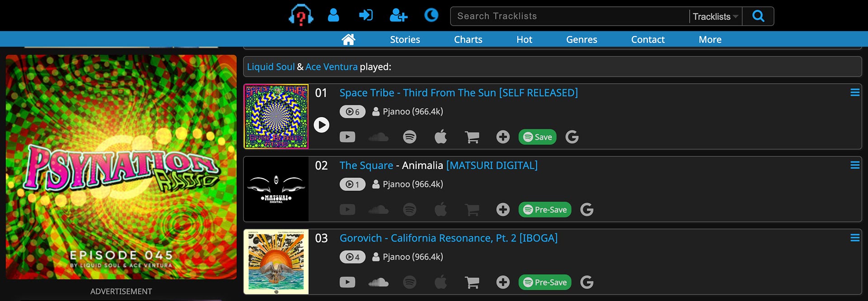Open Pjanoo user on track 03
This screenshot has width=868, height=301.
pyautogui.click(x=408, y=257)
